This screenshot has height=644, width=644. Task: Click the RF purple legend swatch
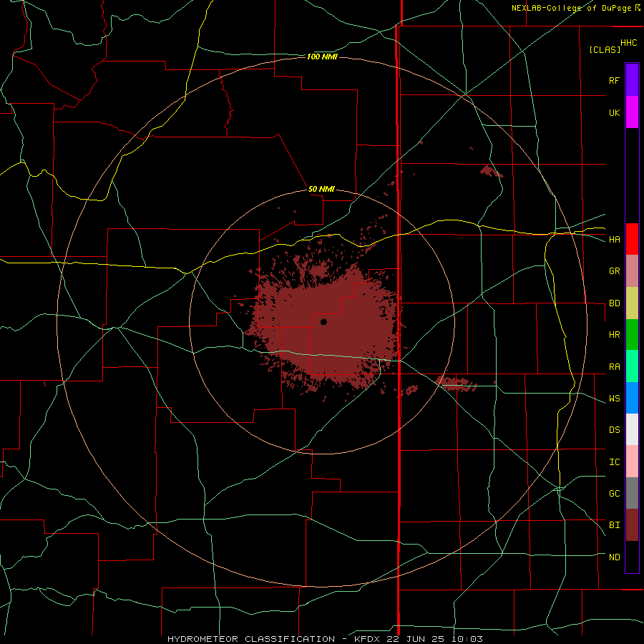[x=632, y=80]
